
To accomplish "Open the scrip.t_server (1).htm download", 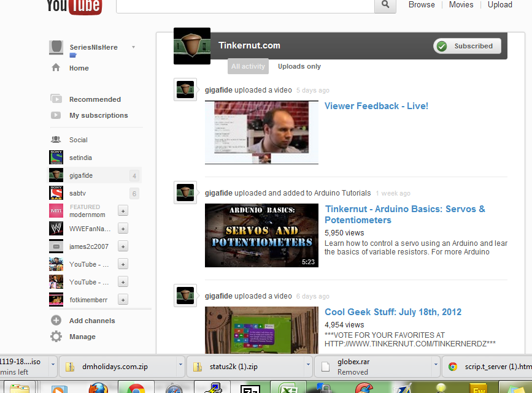I will 488,367.
